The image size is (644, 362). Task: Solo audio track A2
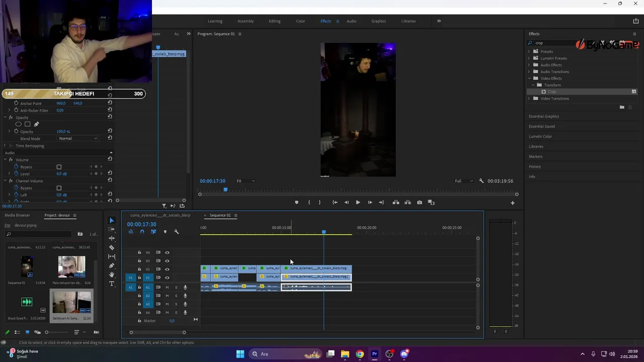coord(176,296)
